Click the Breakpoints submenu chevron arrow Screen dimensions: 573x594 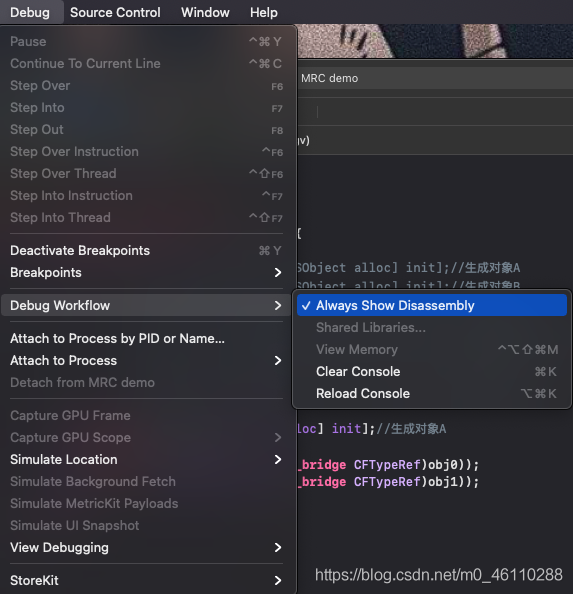coord(278,273)
